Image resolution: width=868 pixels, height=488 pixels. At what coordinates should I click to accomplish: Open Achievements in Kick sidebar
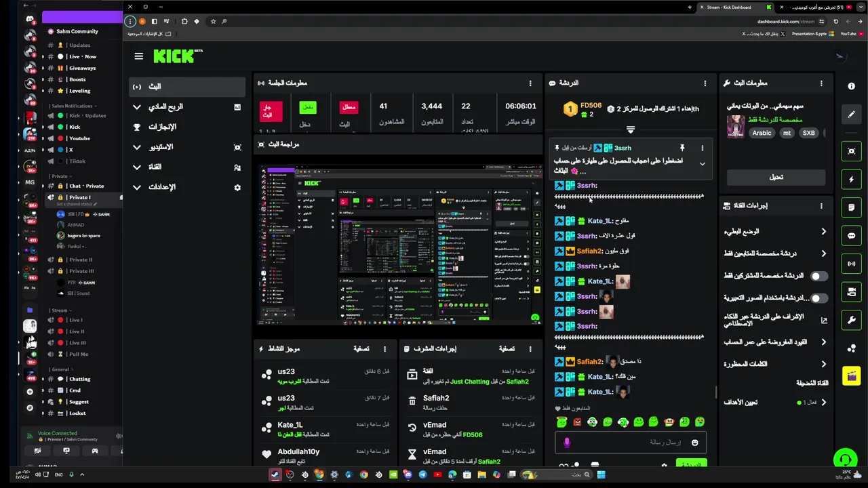pyautogui.click(x=187, y=127)
